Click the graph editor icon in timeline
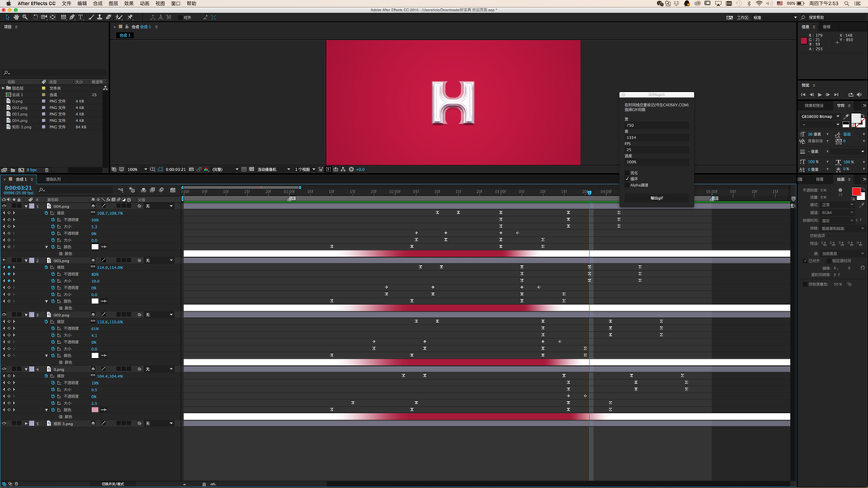Screen dimensions: 868x488 click(x=173, y=190)
